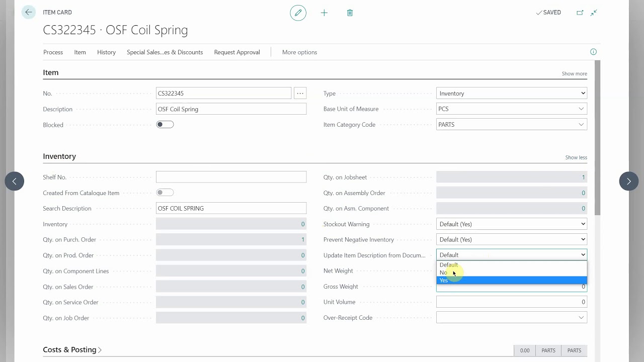Delete item using trash icon
Image resolution: width=644 pixels, height=362 pixels.
[x=350, y=13]
